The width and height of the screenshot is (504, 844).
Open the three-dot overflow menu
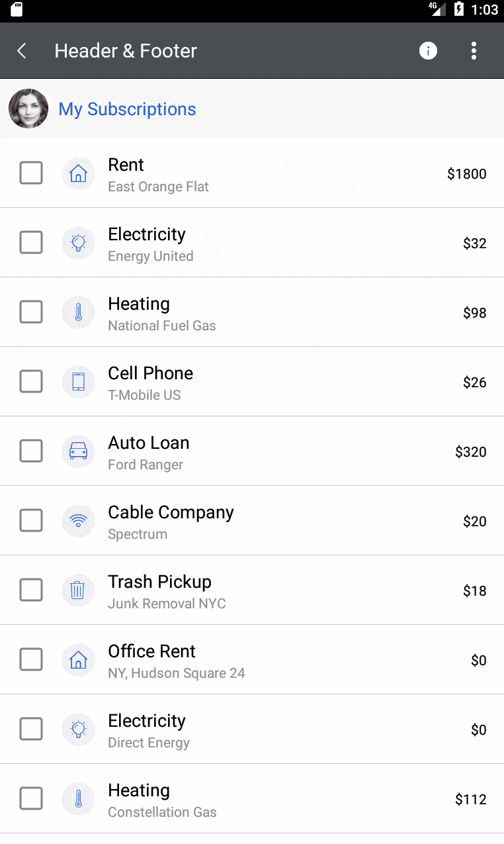[474, 51]
